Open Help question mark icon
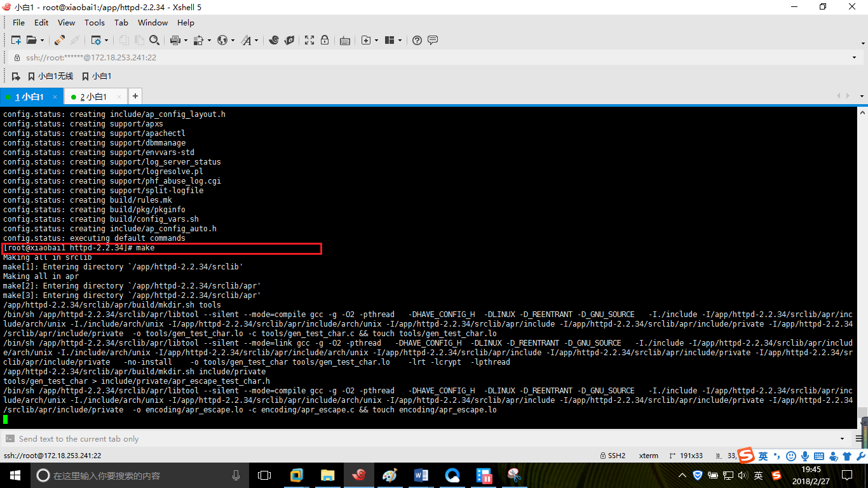 point(417,40)
